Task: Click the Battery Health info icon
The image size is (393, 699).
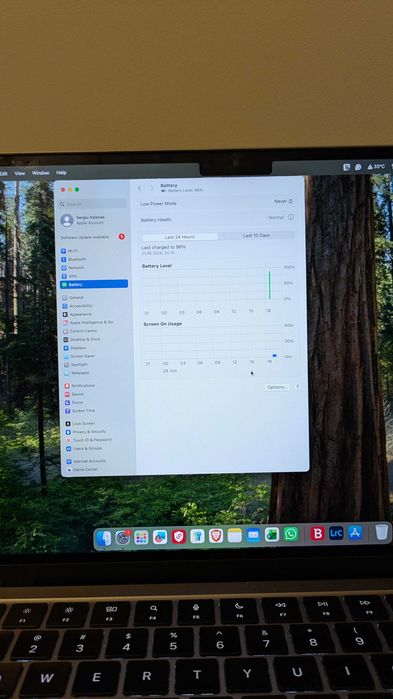Action: pos(291,217)
